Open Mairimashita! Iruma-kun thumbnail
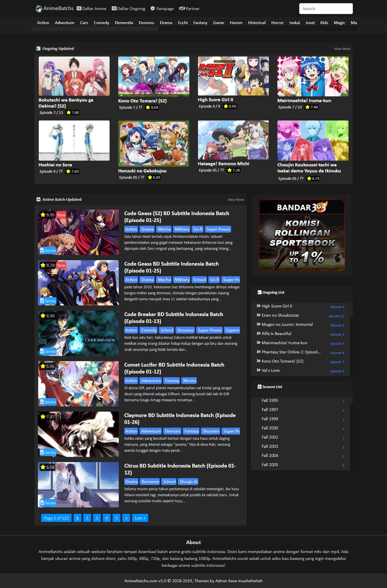This screenshot has width=387, height=588. [x=313, y=76]
